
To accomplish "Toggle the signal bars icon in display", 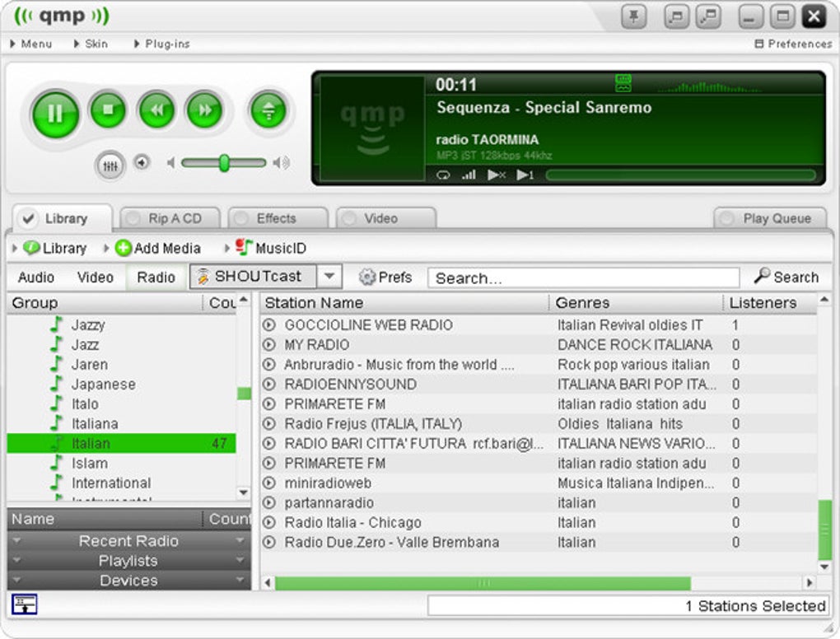I will (x=469, y=175).
